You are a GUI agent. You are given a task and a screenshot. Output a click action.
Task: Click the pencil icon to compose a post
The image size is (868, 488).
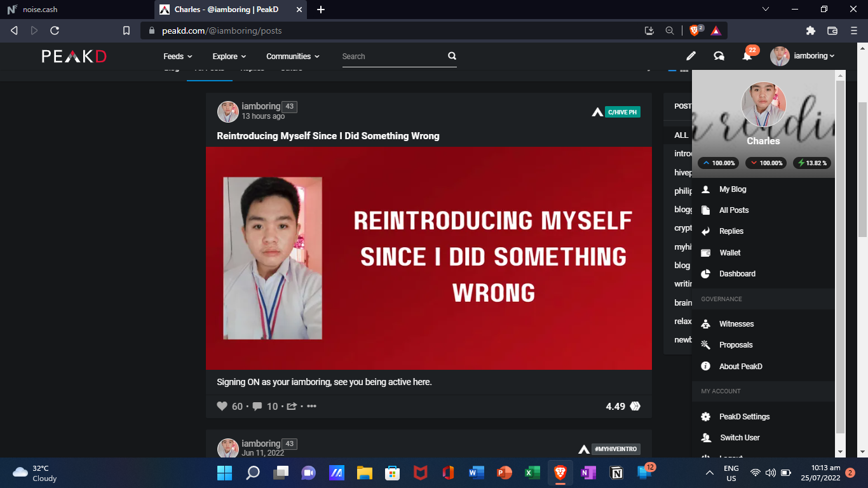coord(691,56)
